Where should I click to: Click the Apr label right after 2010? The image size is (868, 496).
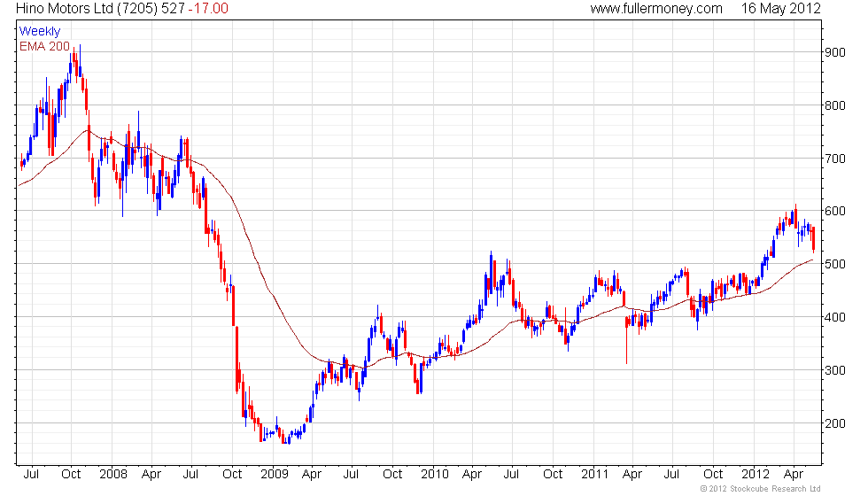(x=471, y=475)
